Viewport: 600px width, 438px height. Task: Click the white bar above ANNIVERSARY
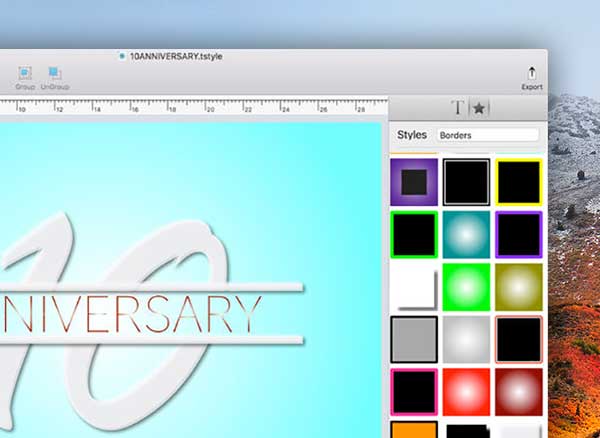pyautogui.click(x=152, y=287)
